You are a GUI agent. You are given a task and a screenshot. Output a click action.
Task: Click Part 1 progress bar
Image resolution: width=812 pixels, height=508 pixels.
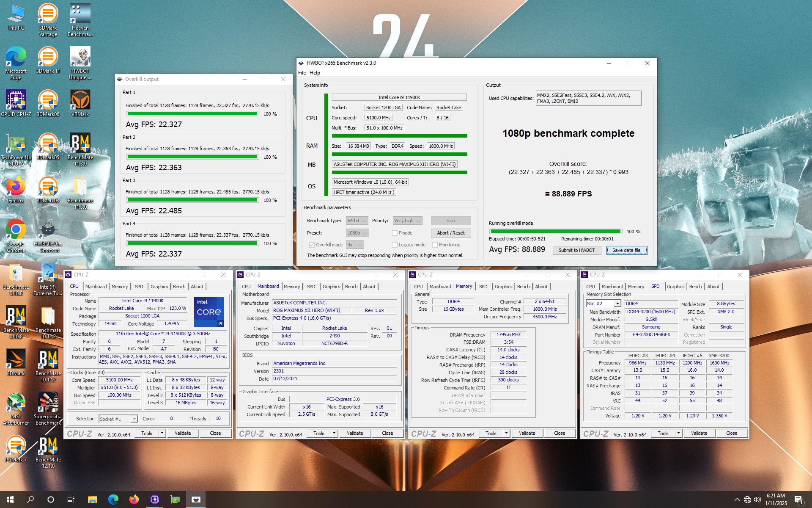click(x=192, y=114)
